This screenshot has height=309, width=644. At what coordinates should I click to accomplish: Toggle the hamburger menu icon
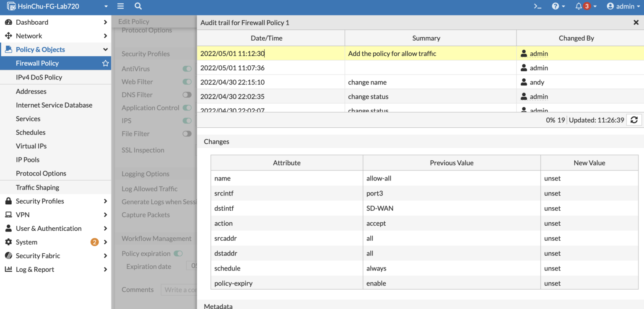(120, 6)
